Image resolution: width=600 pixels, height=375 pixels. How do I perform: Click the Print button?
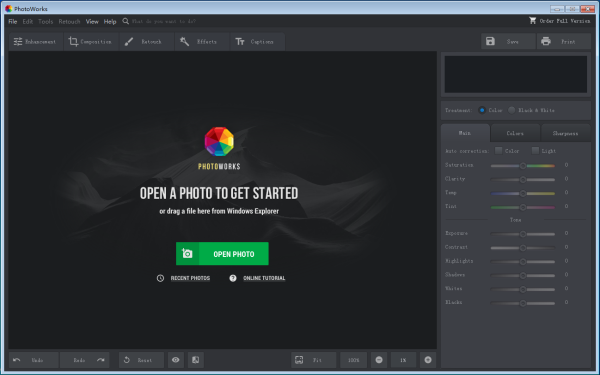[564, 41]
